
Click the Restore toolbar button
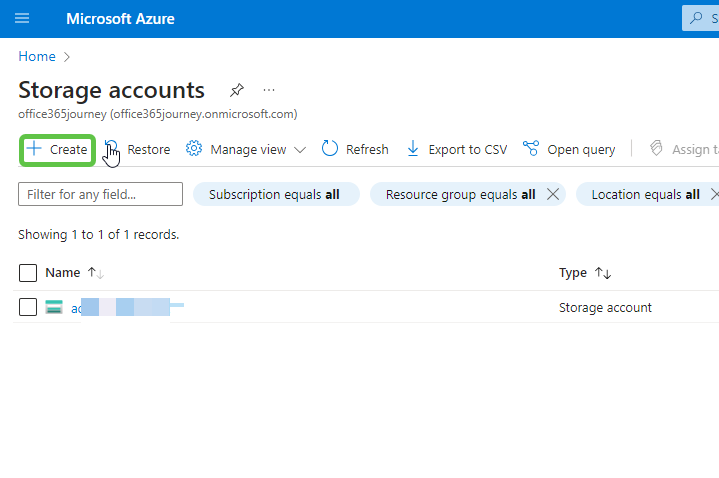tap(140, 149)
